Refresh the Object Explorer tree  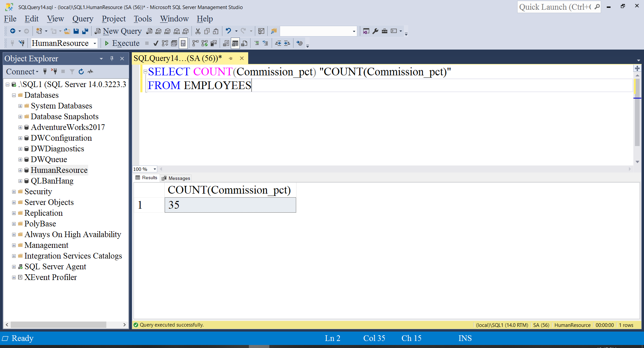81,72
